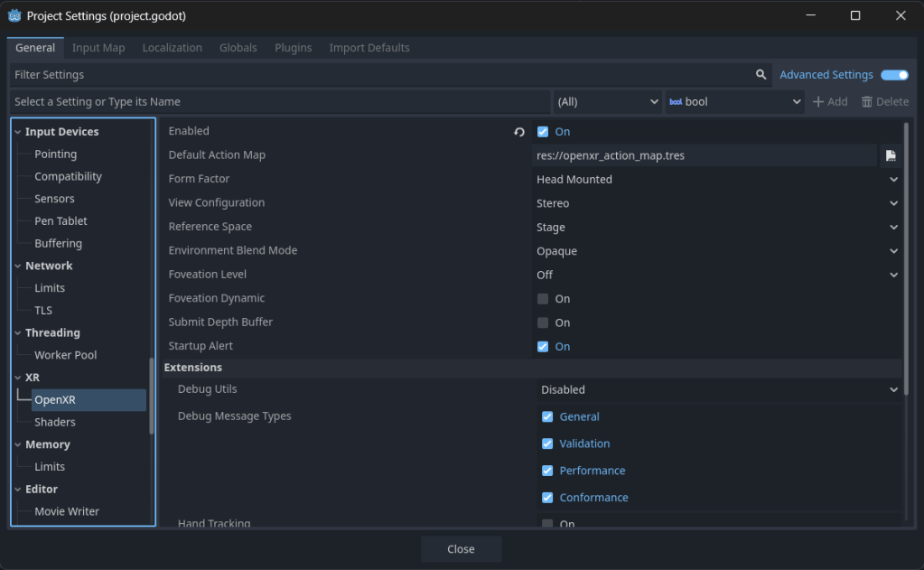Open the Environment Blend Mode dropdown
Screen dimensions: 924x570
pyautogui.click(x=716, y=251)
